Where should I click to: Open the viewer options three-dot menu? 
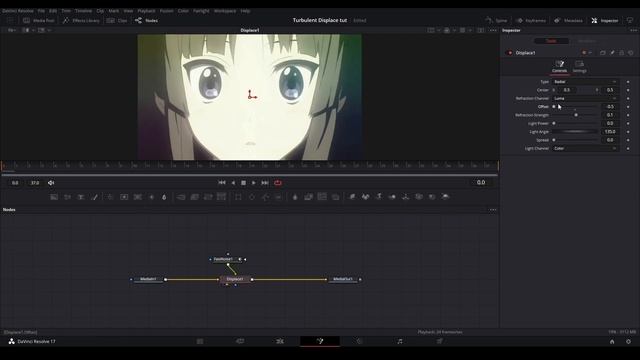pyautogui.click(x=493, y=30)
